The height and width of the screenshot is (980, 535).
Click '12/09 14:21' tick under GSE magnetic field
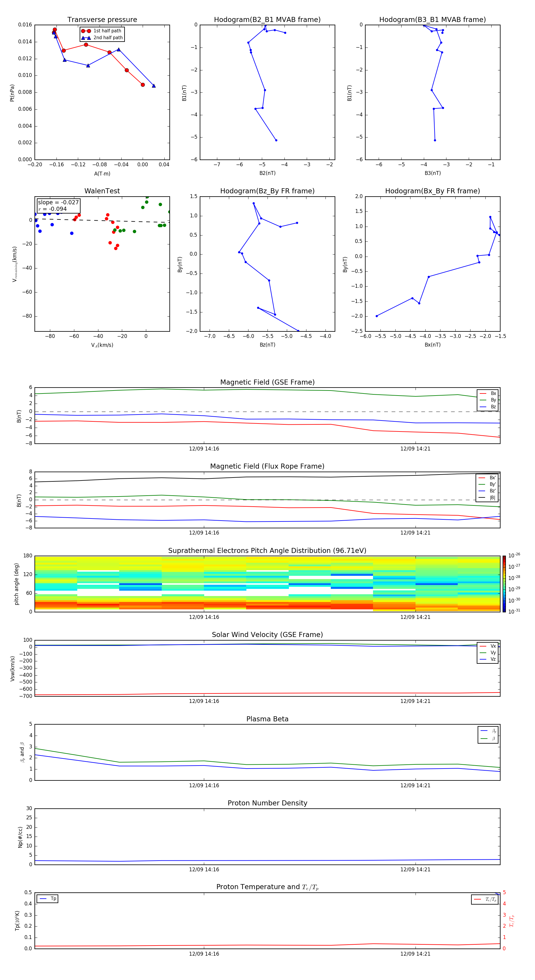click(416, 449)
